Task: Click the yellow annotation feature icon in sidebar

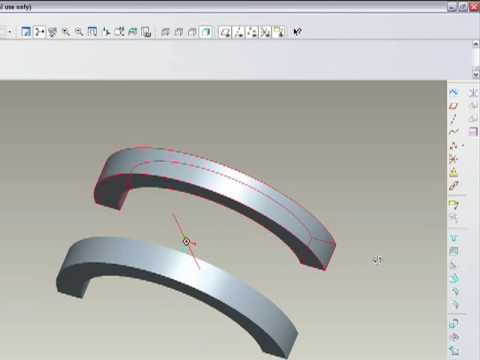Action: [454, 204]
